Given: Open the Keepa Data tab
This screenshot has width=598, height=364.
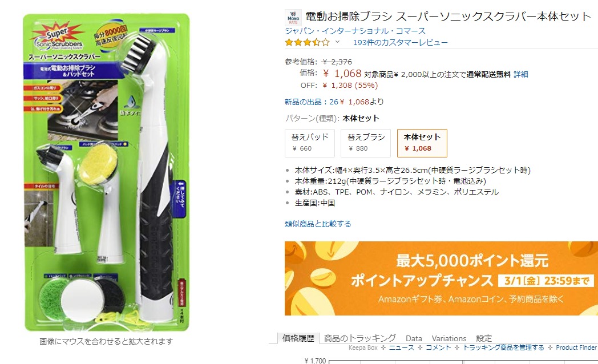Looking at the screenshot, I should tap(414, 338).
